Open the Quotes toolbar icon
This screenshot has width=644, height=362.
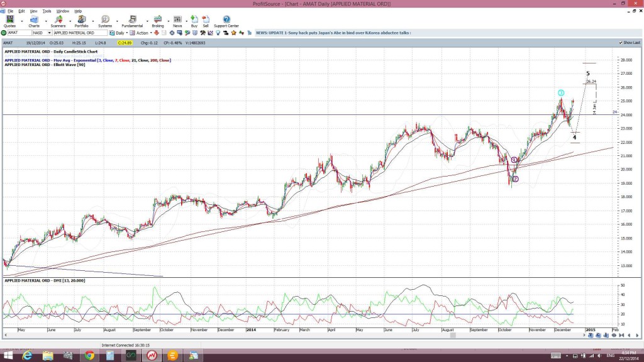tap(9, 19)
